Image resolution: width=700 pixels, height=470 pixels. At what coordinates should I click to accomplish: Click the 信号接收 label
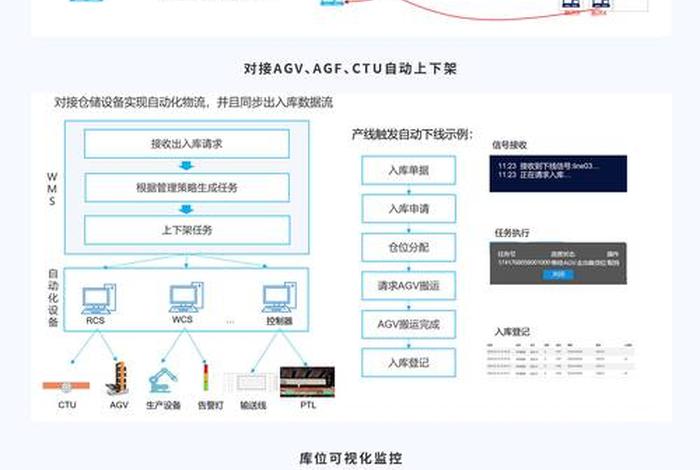point(509,145)
